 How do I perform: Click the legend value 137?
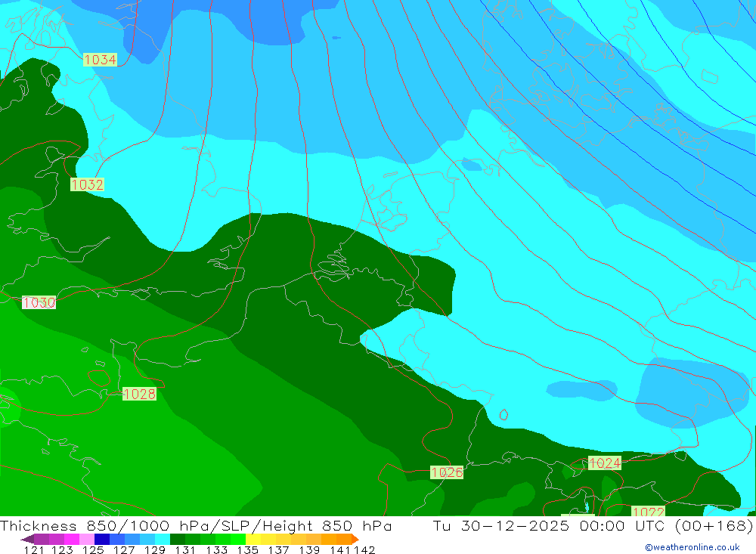tap(278, 550)
